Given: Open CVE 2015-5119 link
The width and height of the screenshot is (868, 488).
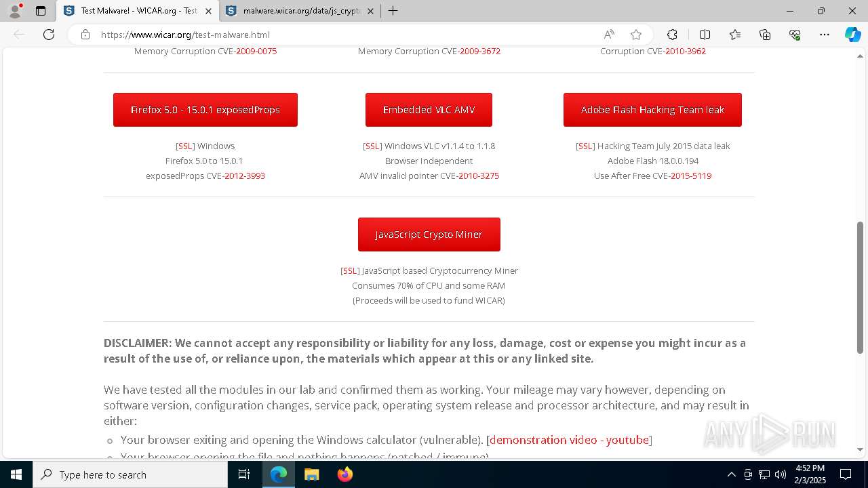Looking at the screenshot, I should pyautogui.click(x=691, y=176).
